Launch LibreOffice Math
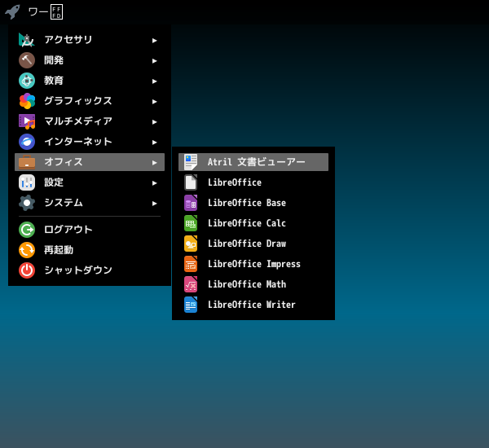The image size is (489, 448). pyautogui.click(x=253, y=284)
